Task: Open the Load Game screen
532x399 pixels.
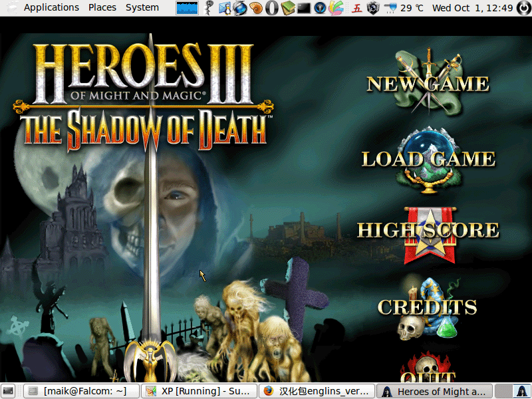Action: click(428, 160)
